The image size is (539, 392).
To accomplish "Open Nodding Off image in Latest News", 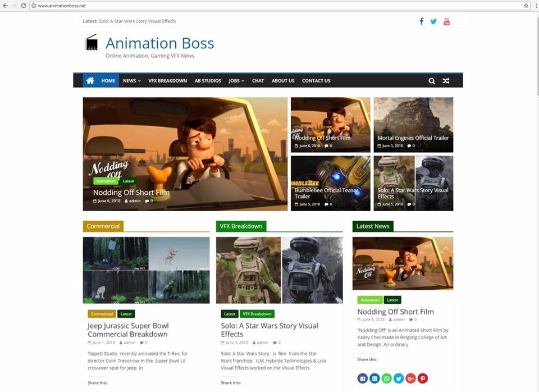I will (x=403, y=263).
